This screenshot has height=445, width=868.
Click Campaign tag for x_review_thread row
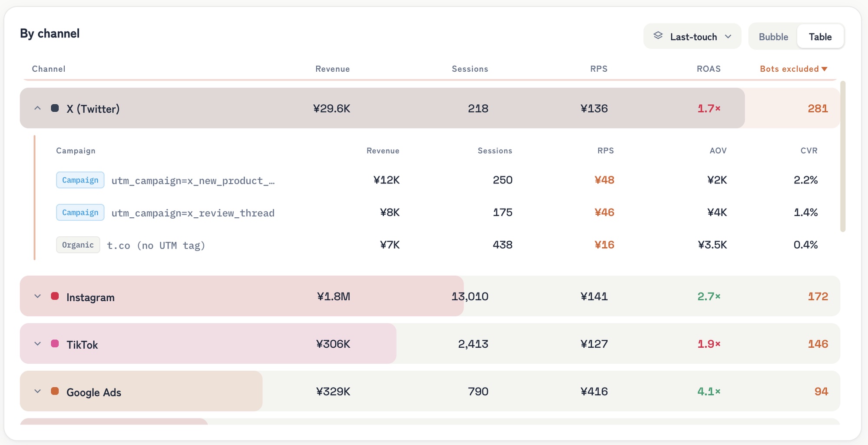coord(80,212)
